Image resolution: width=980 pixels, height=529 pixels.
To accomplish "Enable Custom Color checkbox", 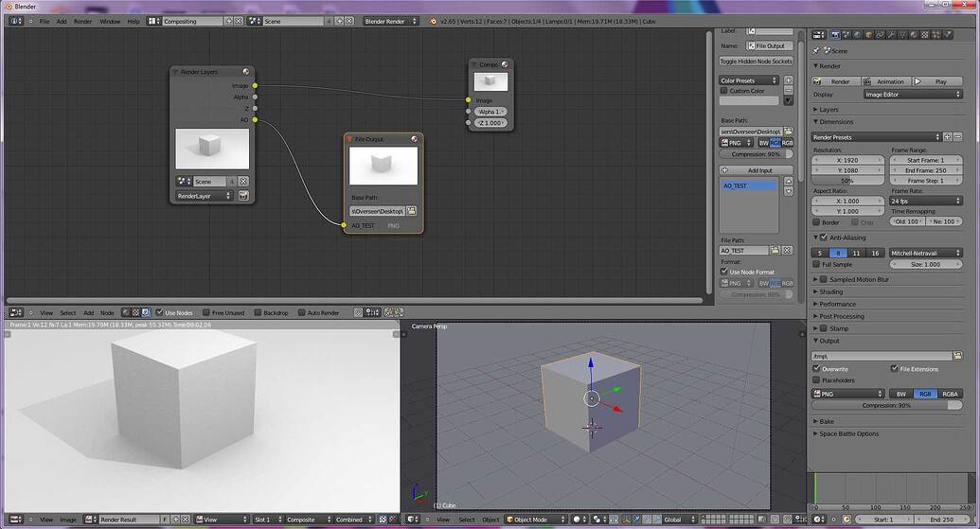I will tap(723, 91).
